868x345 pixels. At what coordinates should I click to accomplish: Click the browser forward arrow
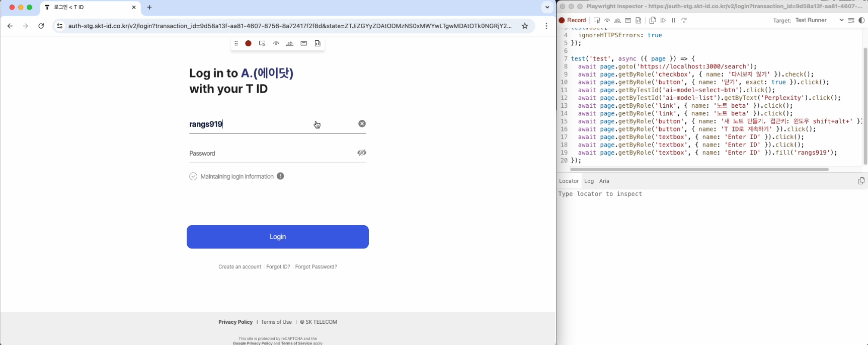[25, 26]
